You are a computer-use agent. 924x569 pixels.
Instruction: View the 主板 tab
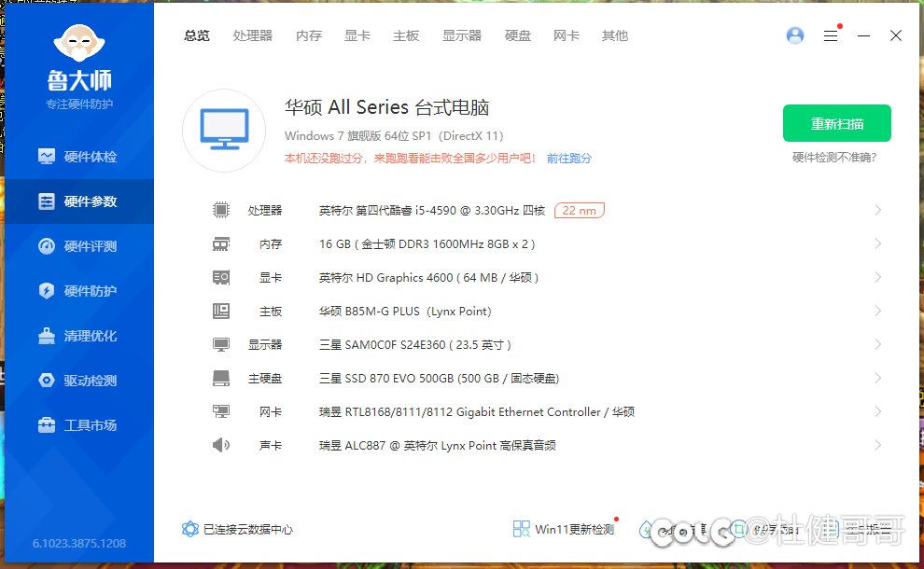[406, 36]
